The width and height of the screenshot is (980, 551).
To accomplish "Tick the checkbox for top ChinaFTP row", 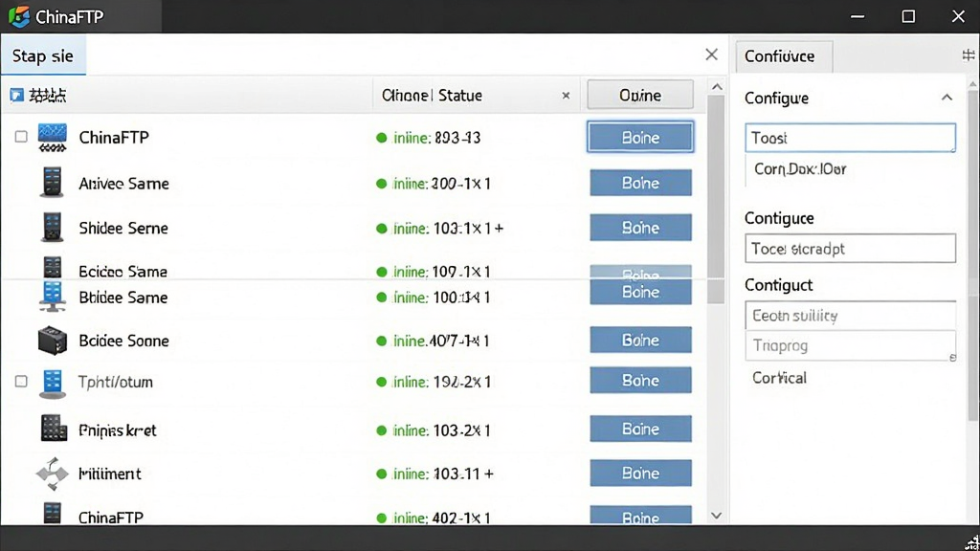I will (x=21, y=137).
